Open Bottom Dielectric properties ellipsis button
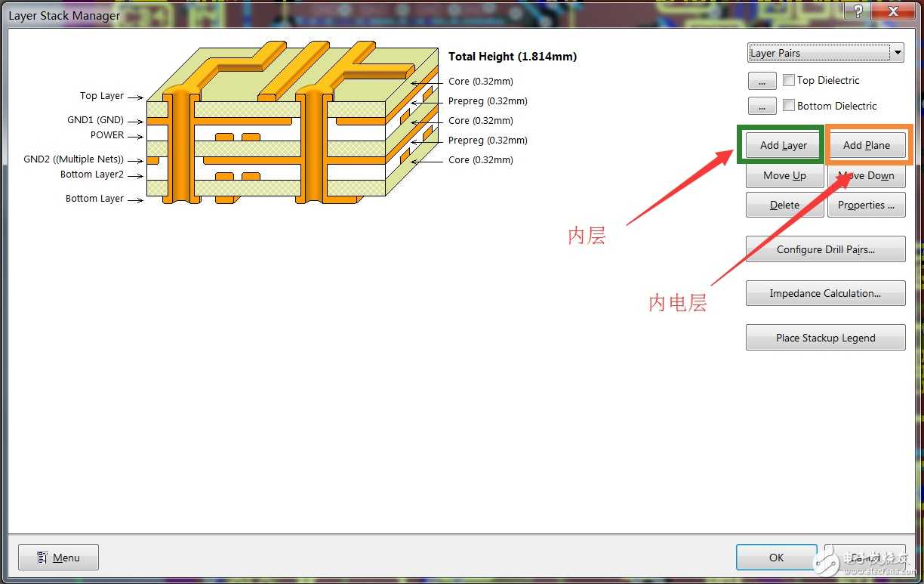Screen dimensions: 924x584 762,107
